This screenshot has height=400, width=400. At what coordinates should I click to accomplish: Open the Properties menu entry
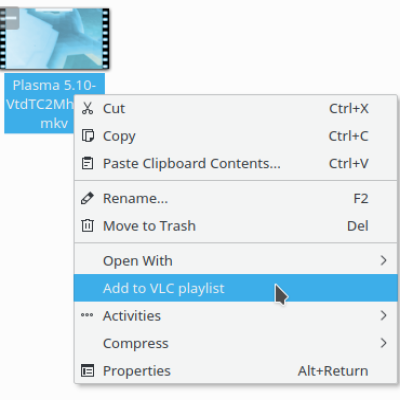click(x=236, y=371)
